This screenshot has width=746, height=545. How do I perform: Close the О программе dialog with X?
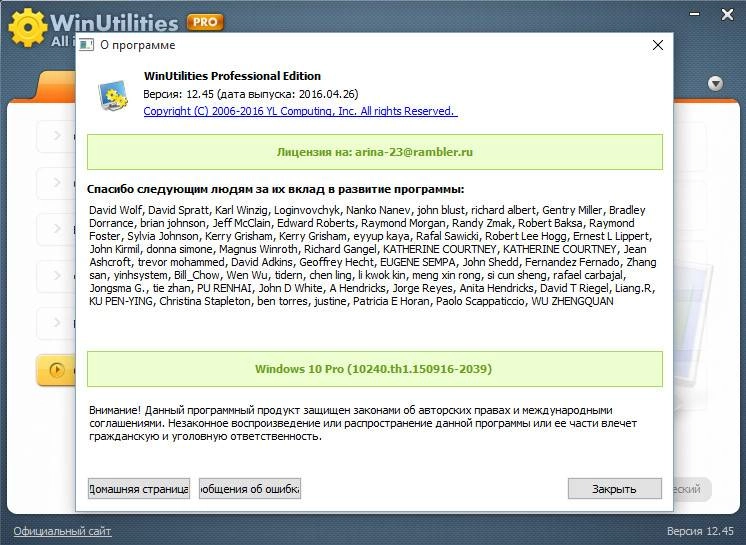658,45
